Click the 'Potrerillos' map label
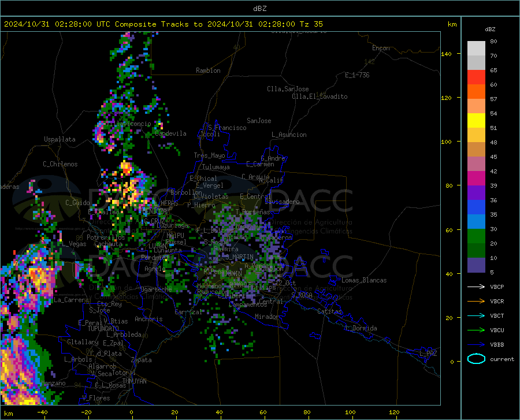The height and width of the screenshot is (420, 520). (x=106, y=237)
